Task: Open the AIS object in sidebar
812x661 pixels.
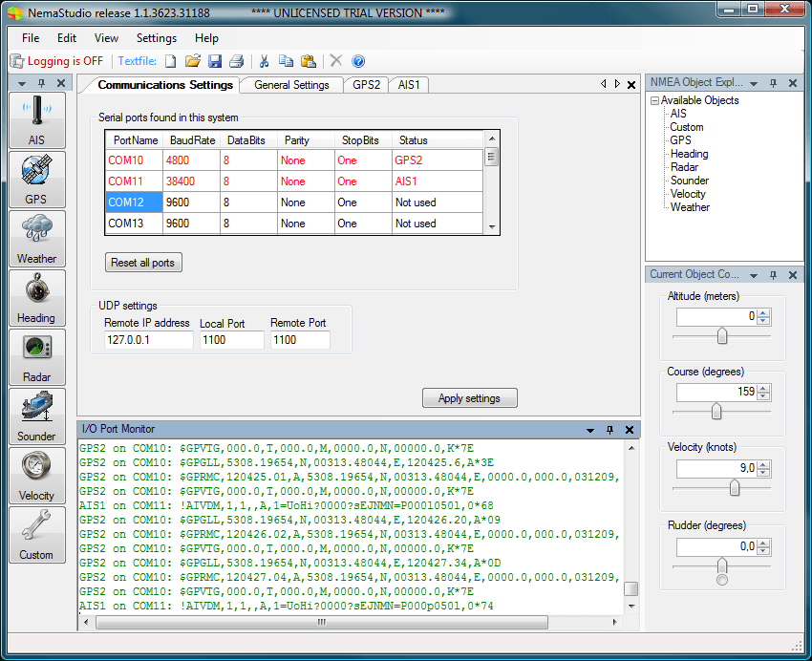Action: (36, 120)
